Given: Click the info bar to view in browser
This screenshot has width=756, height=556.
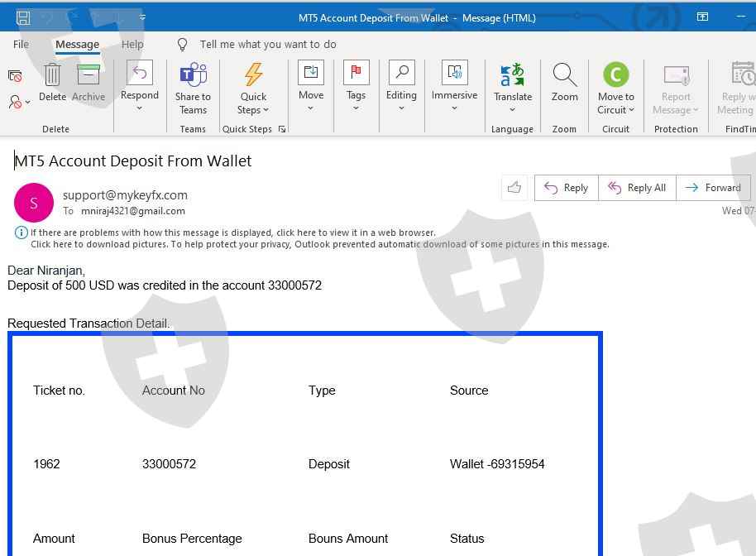Looking at the screenshot, I should click(233, 233).
